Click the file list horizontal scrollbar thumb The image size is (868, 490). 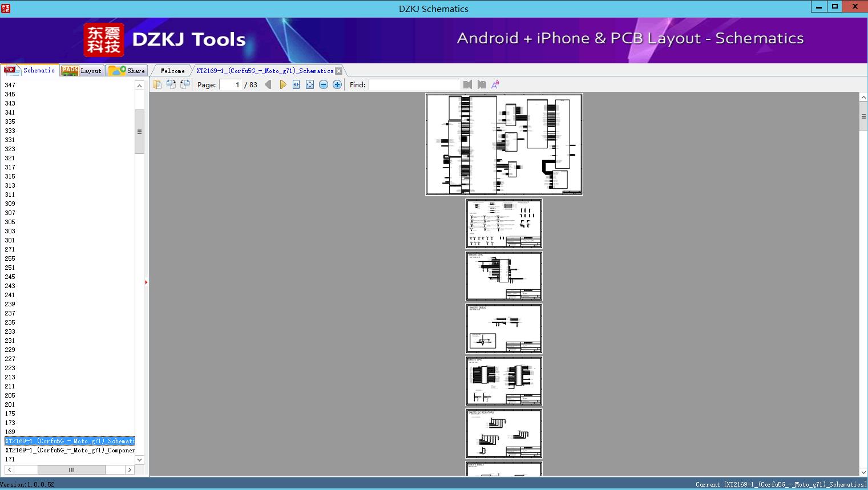pyautogui.click(x=71, y=469)
